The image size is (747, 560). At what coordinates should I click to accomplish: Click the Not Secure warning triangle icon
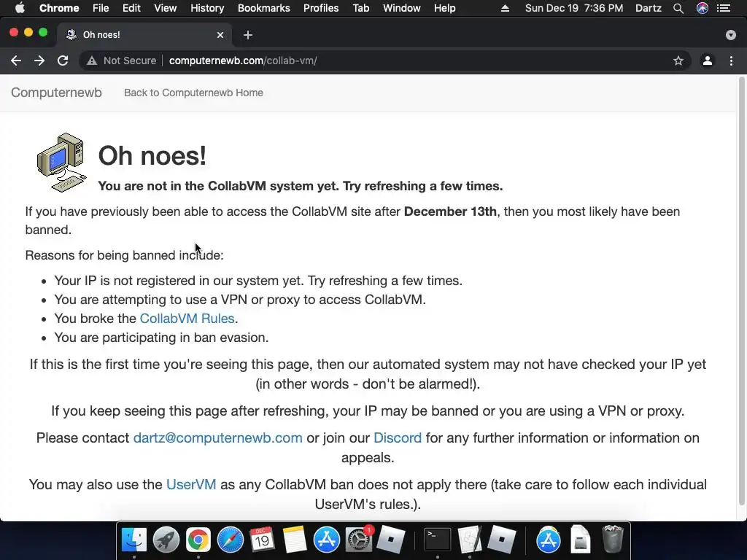pyautogui.click(x=92, y=61)
